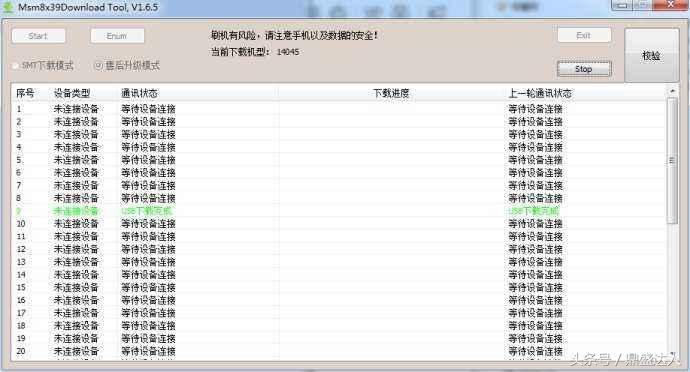Click the Exit button
This screenshot has width=690, height=372.
pos(584,35)
